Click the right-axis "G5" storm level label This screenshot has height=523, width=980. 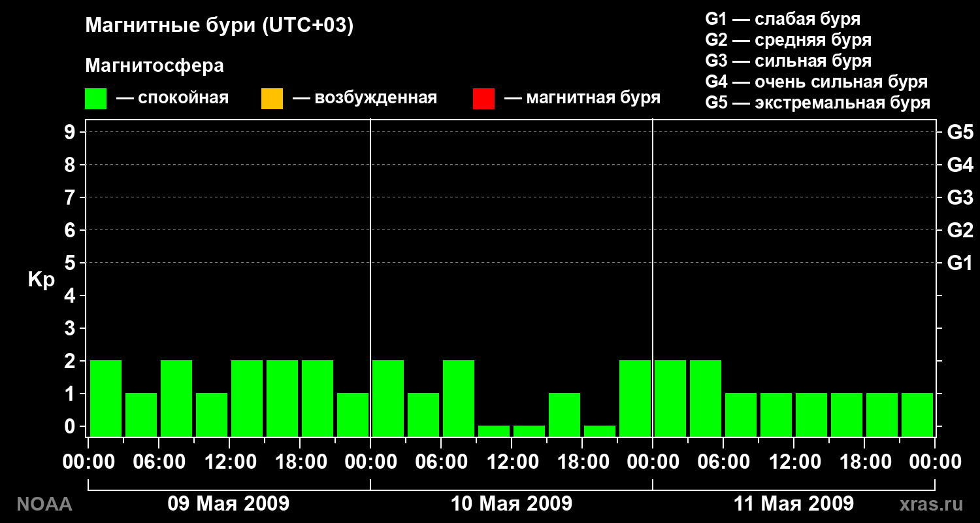(x=960, y=132)
